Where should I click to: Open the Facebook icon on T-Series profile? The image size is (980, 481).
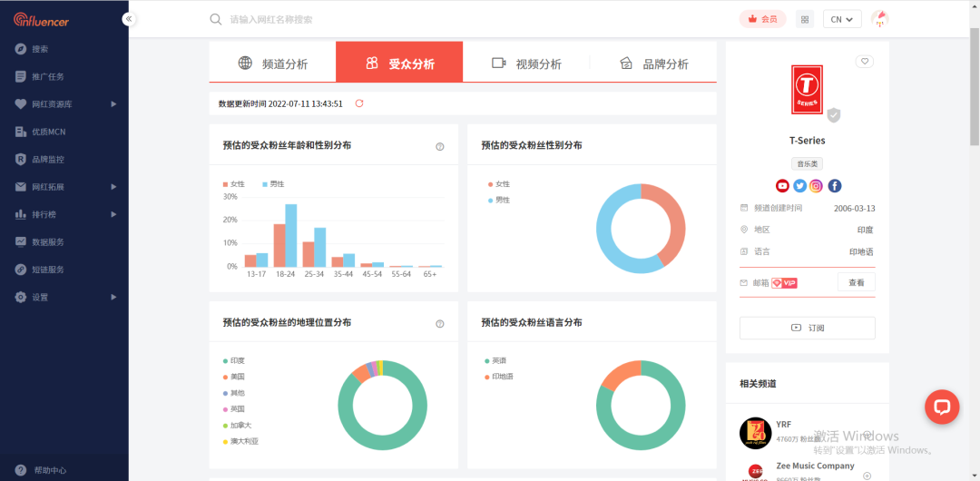(835, 186)
